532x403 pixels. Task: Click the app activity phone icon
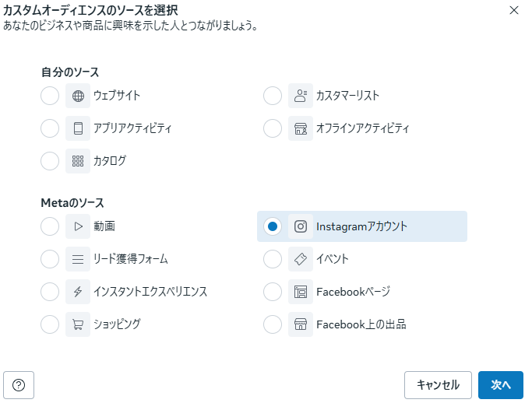(78, 128)
